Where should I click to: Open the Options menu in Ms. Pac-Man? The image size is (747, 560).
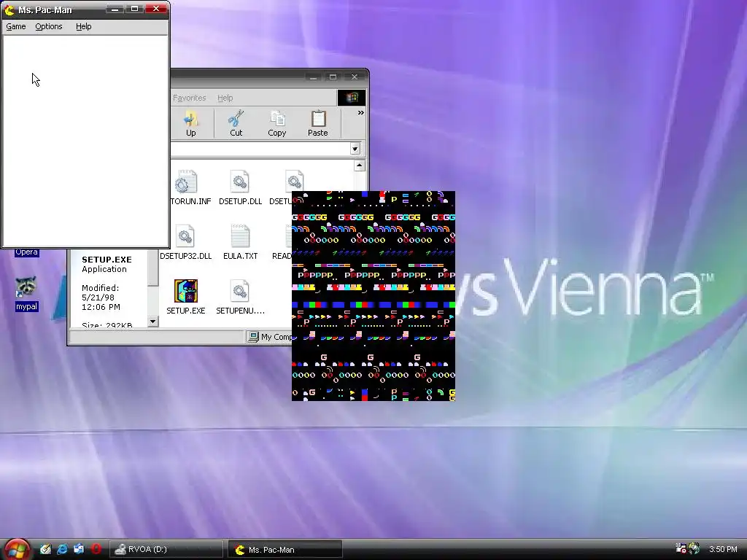(x=49, y=27)
